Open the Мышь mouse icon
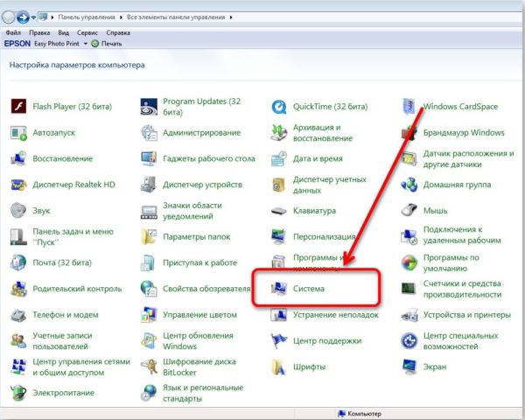The height and width of the screenshot is (420, 525). 409,210
